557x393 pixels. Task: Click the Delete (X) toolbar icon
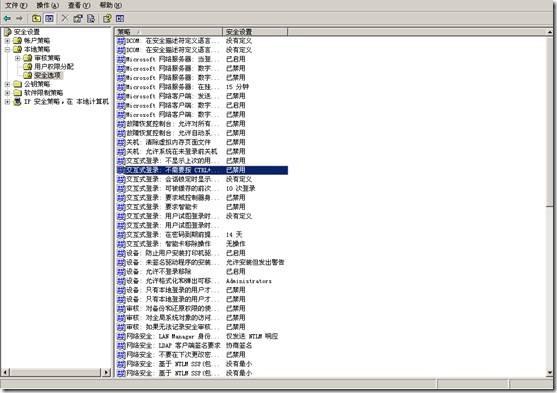(x=65, y=18)
